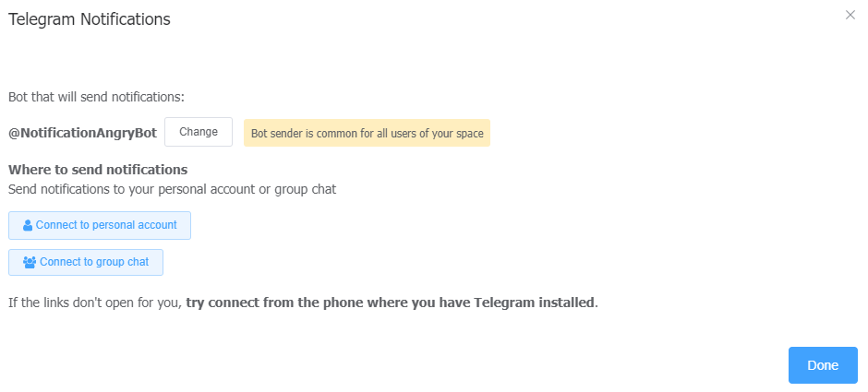This screenshot has width=868, height=392.
Task: Connect to personal account
Action: coord(100,225)
